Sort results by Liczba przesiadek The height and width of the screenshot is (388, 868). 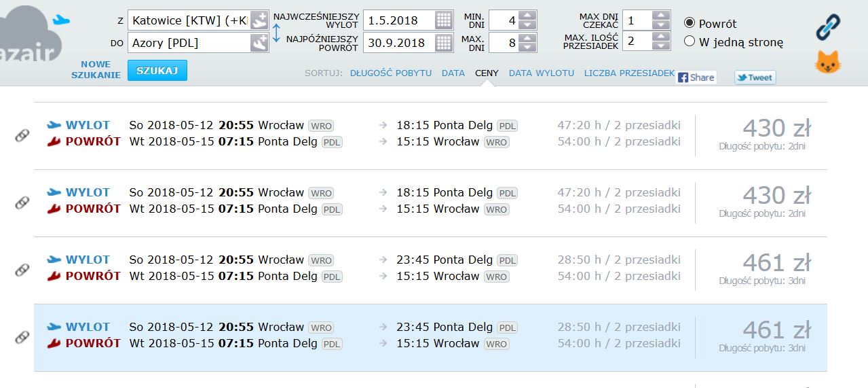click(x=630, y=73)
